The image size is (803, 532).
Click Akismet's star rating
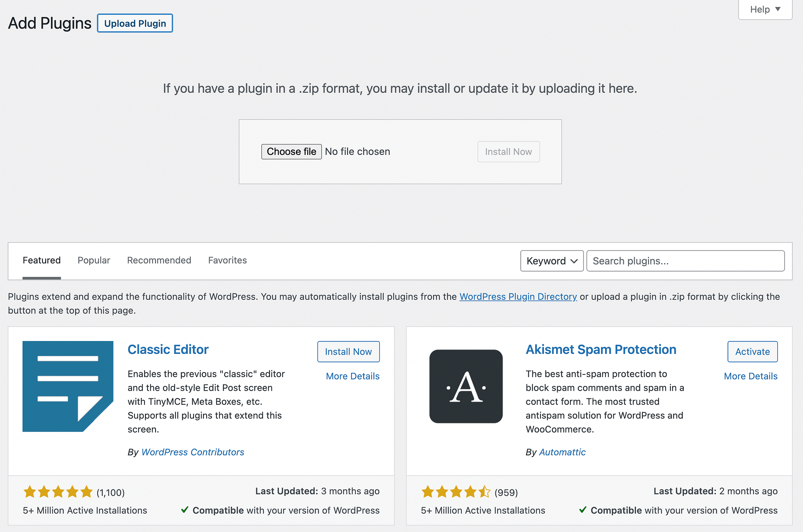point(456,492)
